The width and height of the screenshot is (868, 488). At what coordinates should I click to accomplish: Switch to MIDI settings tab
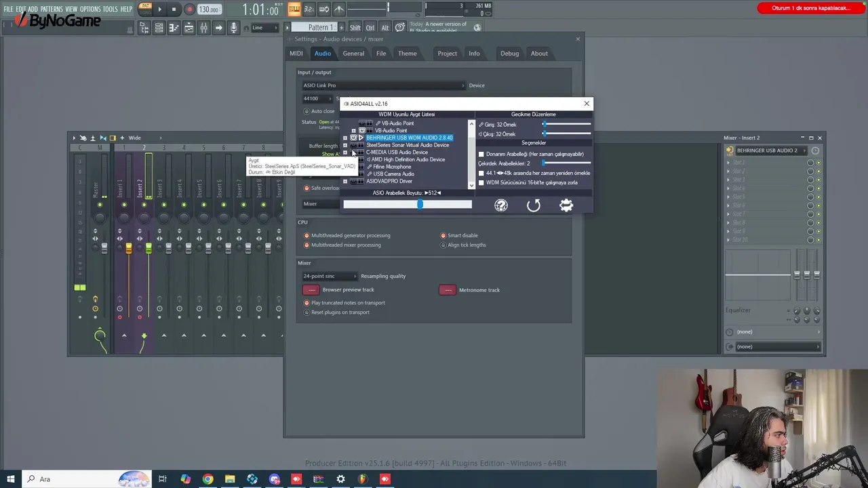click(296, 54)
